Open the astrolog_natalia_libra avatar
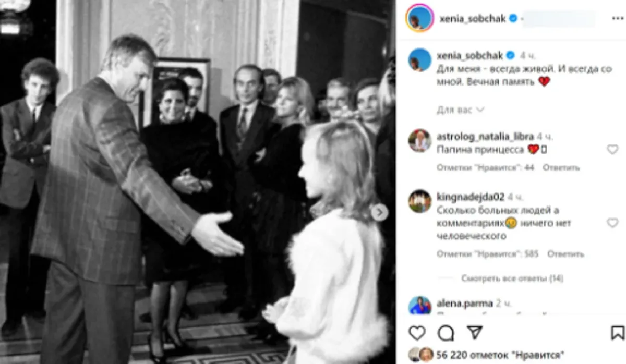 [x=419, y=140]
